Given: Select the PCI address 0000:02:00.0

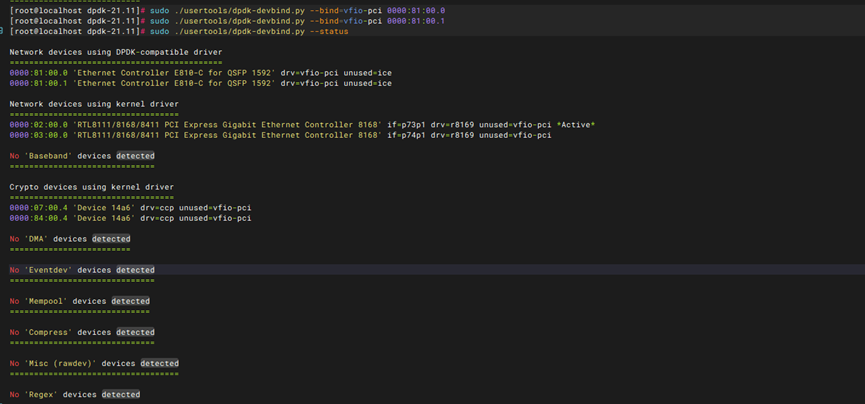Looking at the screenshot, I should coord(39,125).
